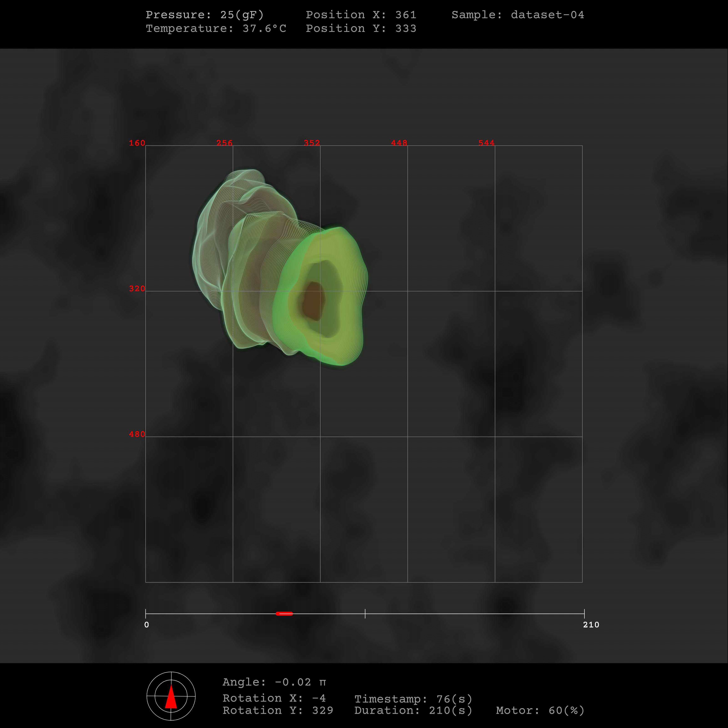Viewport: 728px width, 728px height.
Task: Click the Temperature 37.6°C readout
Action: [x=215, y=28]
